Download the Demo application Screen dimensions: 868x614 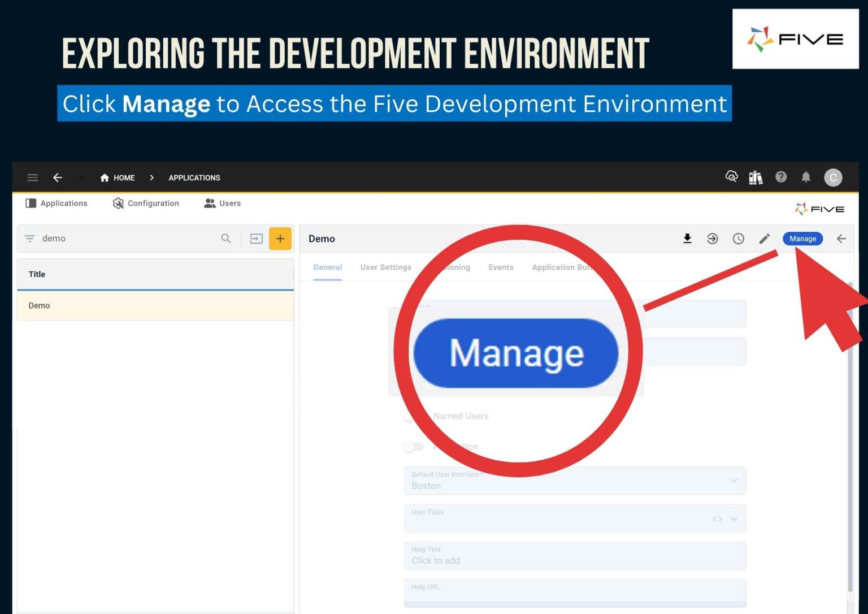(687, 239)
